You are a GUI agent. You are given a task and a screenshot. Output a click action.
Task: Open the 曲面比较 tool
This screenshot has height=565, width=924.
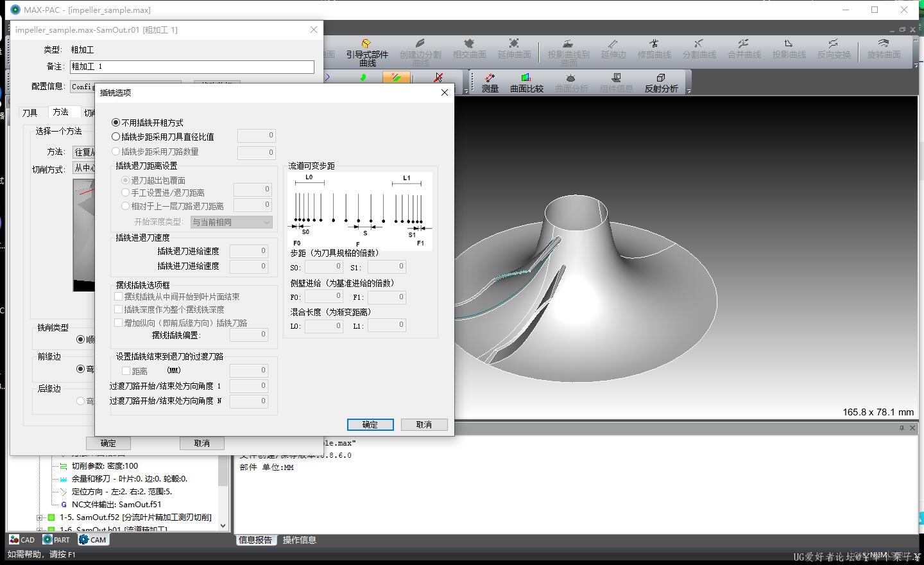(x=526, y=83)
